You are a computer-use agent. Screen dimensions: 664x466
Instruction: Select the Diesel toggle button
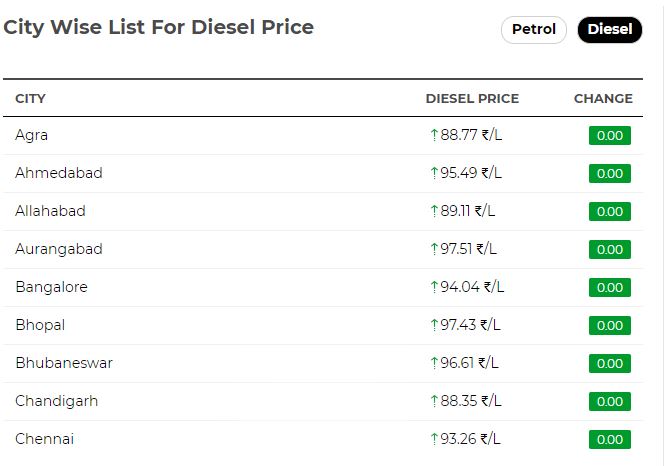610,30
